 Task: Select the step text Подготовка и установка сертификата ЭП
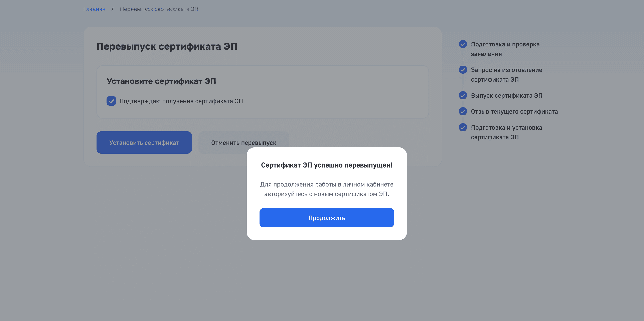[x=506, y=132]
